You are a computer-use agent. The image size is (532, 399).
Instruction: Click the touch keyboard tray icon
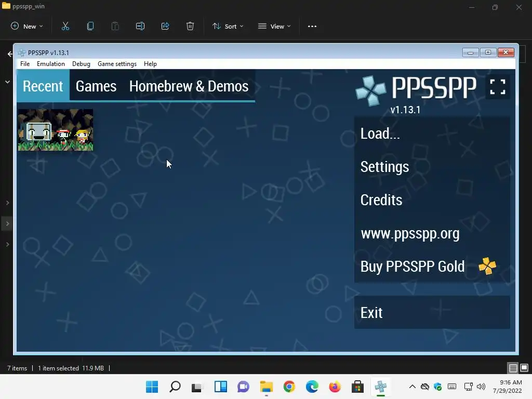[452, 387]
